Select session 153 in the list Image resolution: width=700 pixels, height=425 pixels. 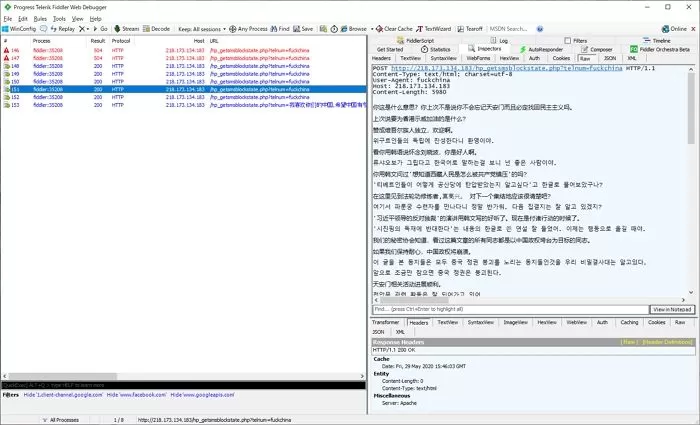tap(183, 105)
